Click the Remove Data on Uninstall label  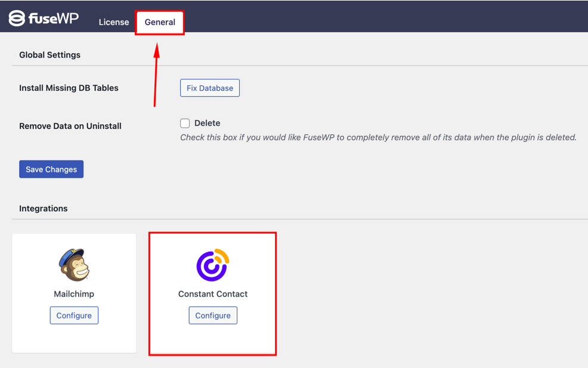tap(70, 126)
